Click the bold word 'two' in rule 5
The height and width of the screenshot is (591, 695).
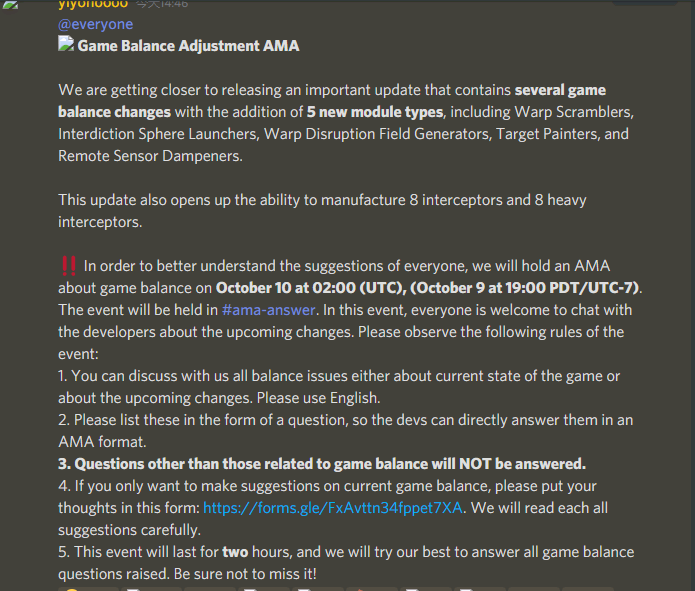click(235, 552)
